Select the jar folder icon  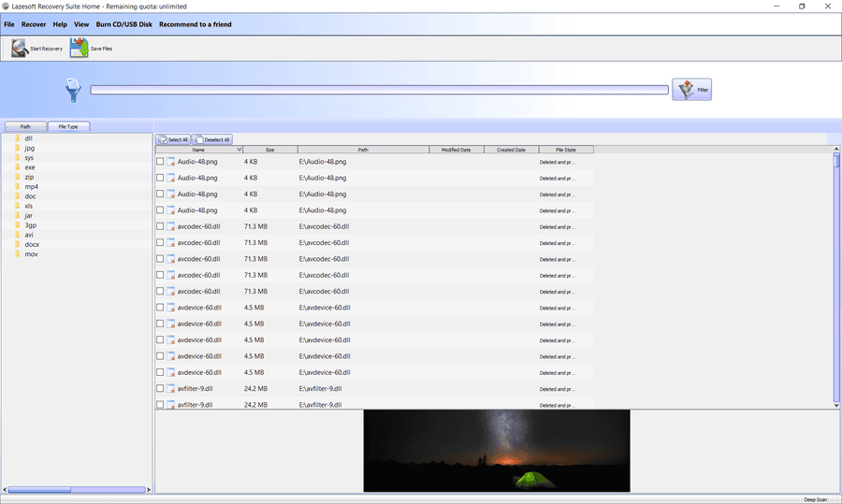17,215
